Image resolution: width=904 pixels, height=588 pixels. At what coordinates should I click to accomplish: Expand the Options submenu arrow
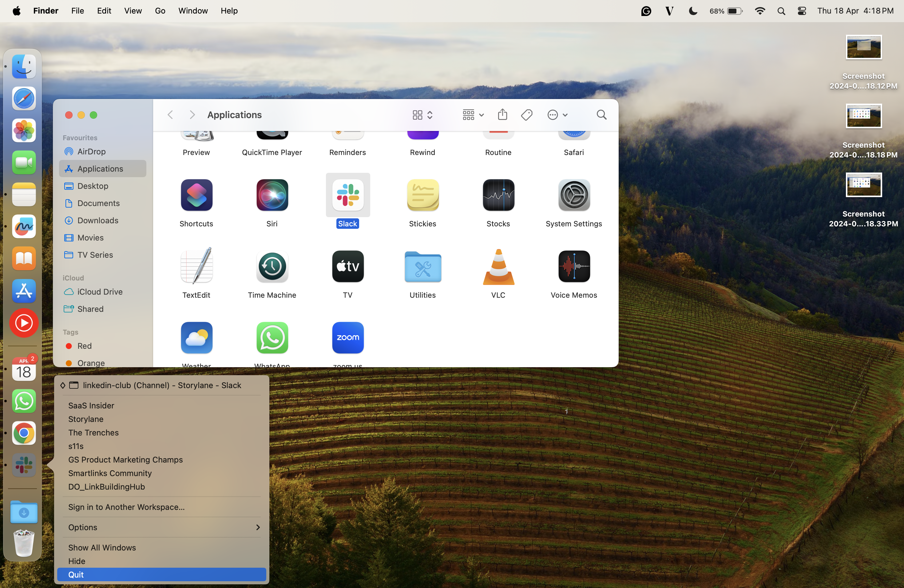[x=258, y=527]
